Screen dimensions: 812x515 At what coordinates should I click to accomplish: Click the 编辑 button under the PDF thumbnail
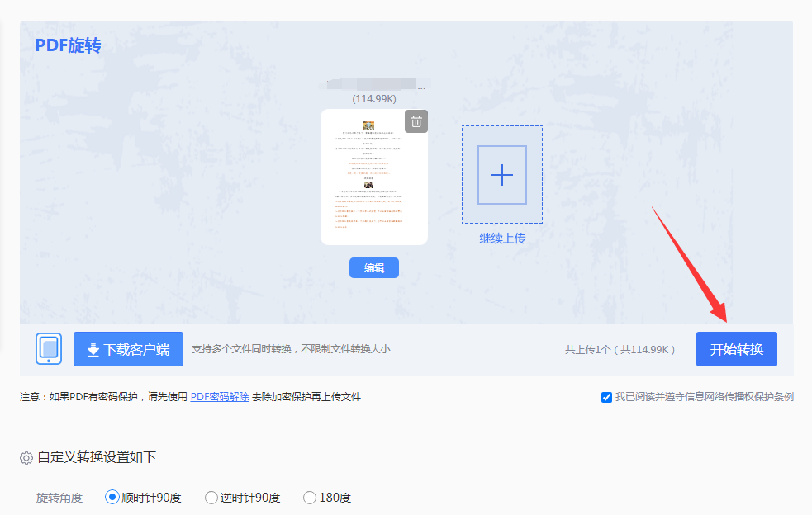373,267
